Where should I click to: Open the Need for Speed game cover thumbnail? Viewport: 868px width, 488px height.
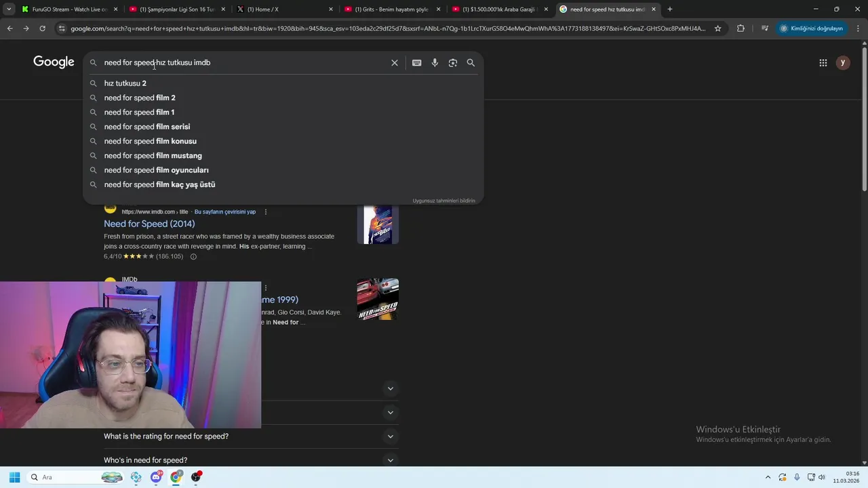pyautogui.click(x=378, y=299)
